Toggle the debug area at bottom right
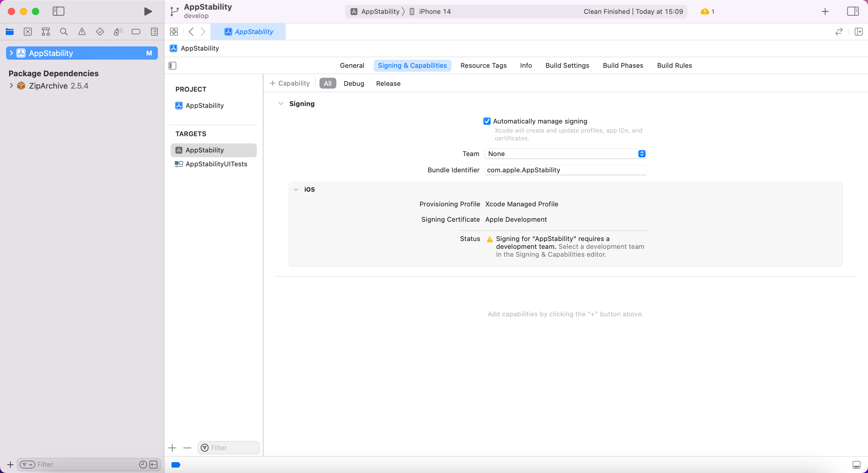The height and width of the screenshot is (473, 868). click(856, 465)
